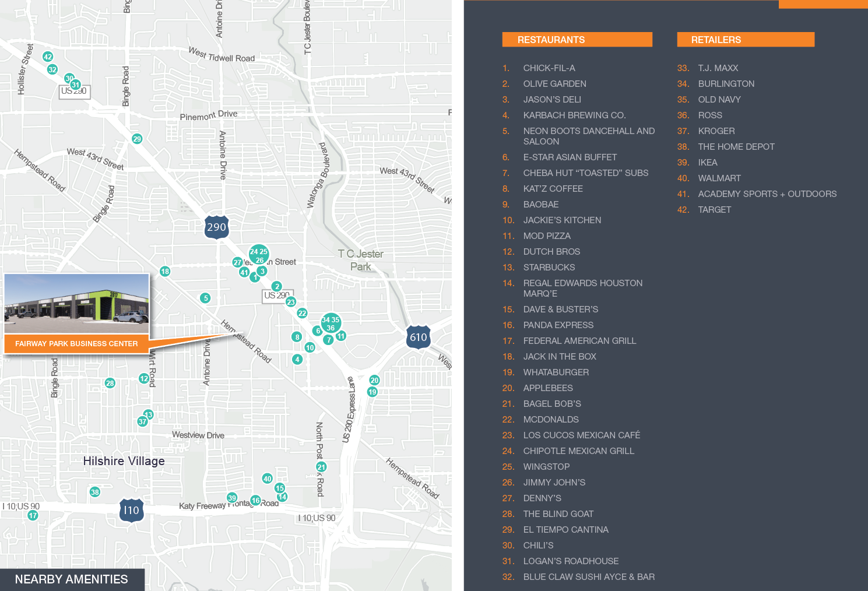Click map marker 38 near Hilshire Village
This screenshot has width=868, height=591.
pos(95,492)
